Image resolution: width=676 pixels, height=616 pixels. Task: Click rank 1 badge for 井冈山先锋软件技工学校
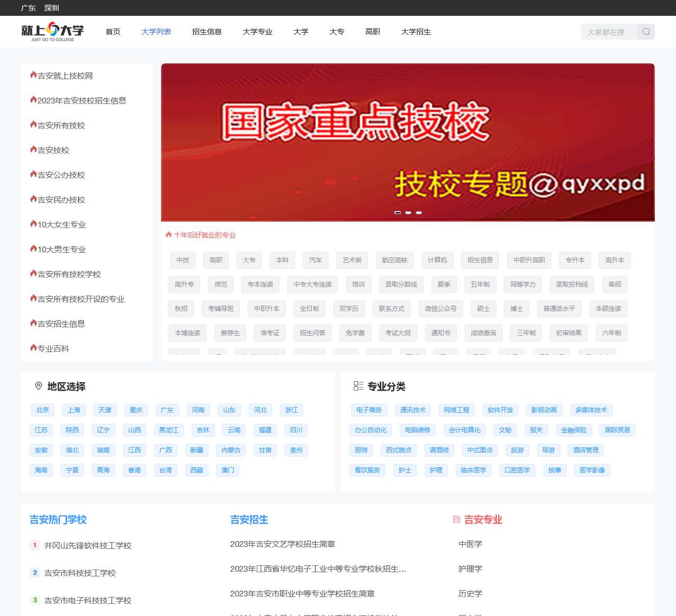tap(35, 545)
